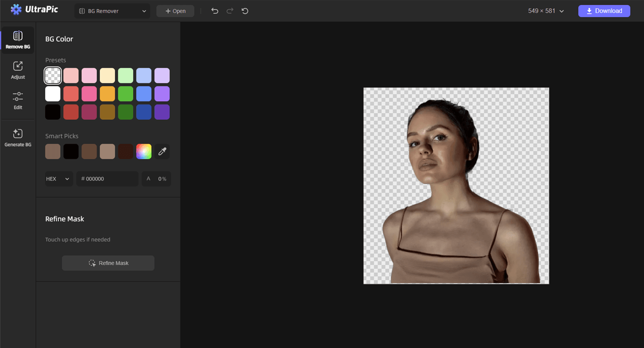The image size is (644, 348).
Task: Open the Adjust tool in sidebar
Action: coord(18,70)
